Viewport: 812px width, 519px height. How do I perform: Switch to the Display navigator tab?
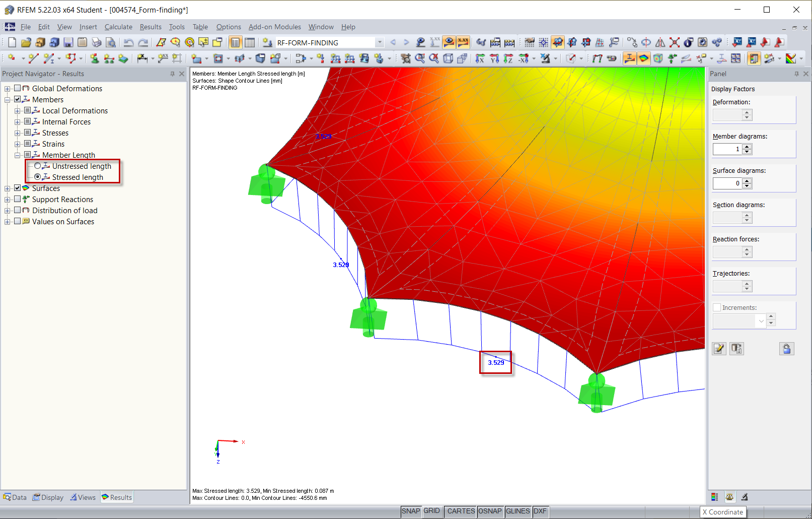tap(48, 497)
